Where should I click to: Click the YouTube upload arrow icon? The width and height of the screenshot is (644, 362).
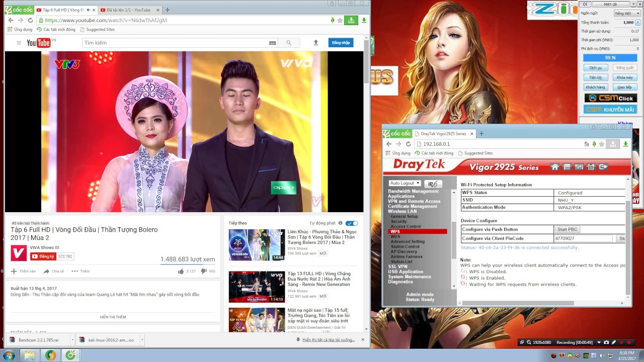coord(316,43)
